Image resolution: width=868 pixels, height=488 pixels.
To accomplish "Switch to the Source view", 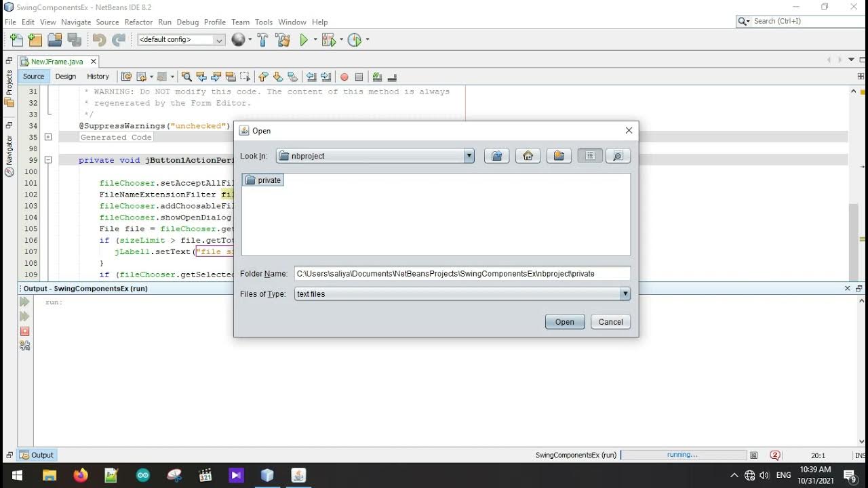I will 34,77.
